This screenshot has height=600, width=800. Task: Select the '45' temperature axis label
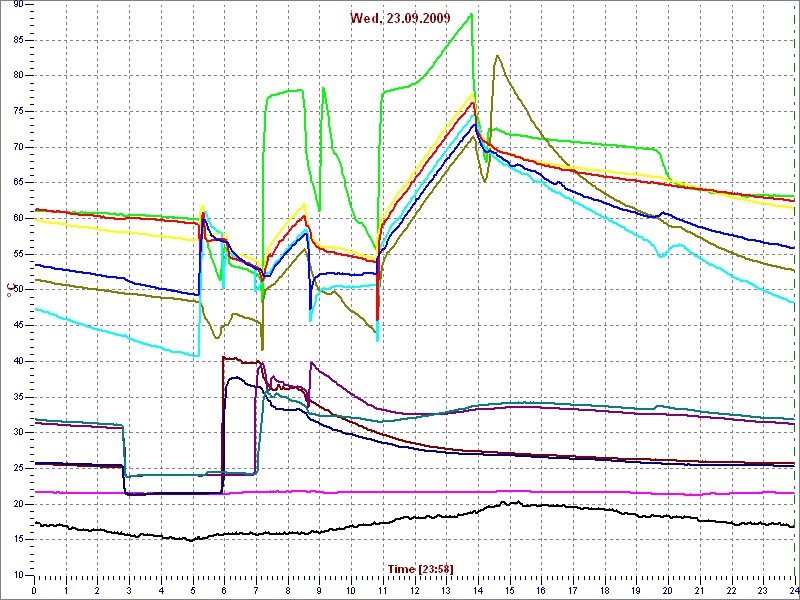tap(19, 326)
